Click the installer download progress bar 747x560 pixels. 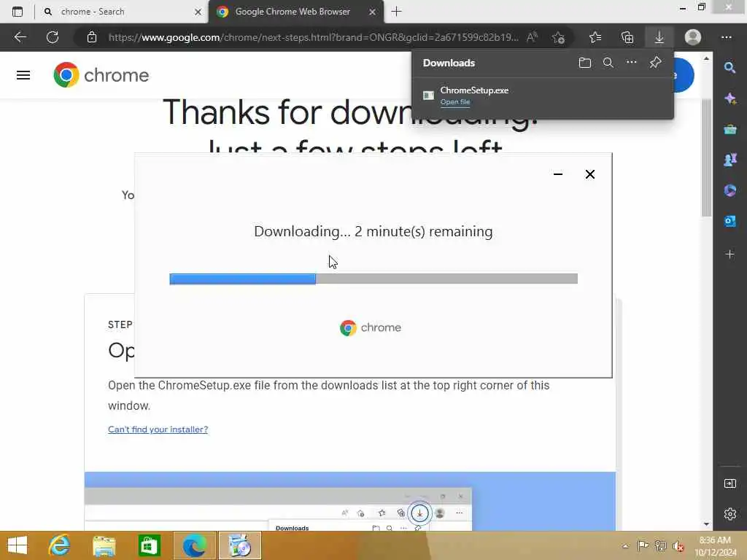(373, 279)
